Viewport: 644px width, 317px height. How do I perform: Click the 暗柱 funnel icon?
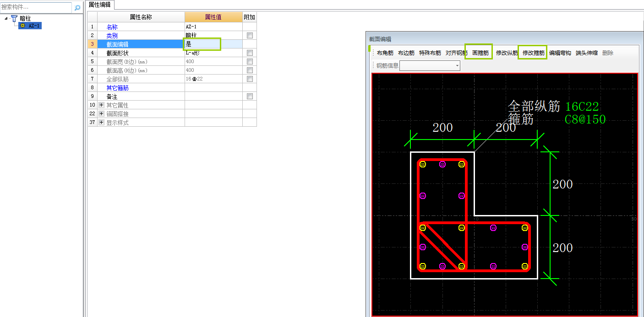click(14, 18)
